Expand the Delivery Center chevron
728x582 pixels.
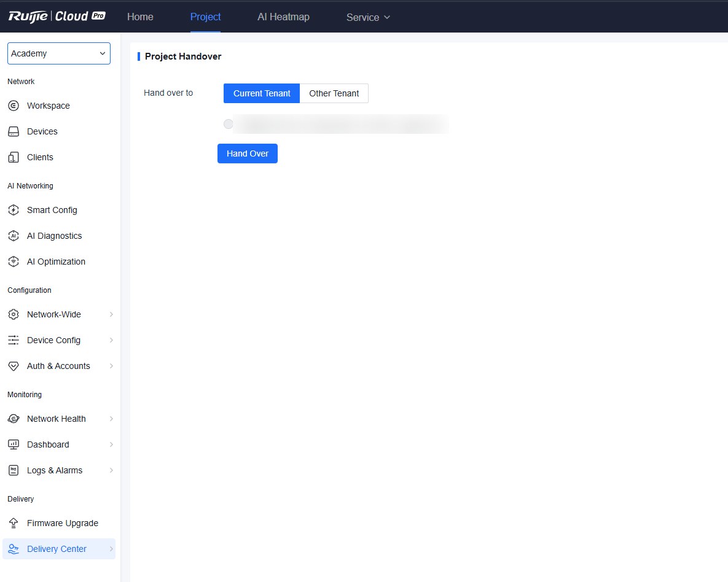point(111,549)
